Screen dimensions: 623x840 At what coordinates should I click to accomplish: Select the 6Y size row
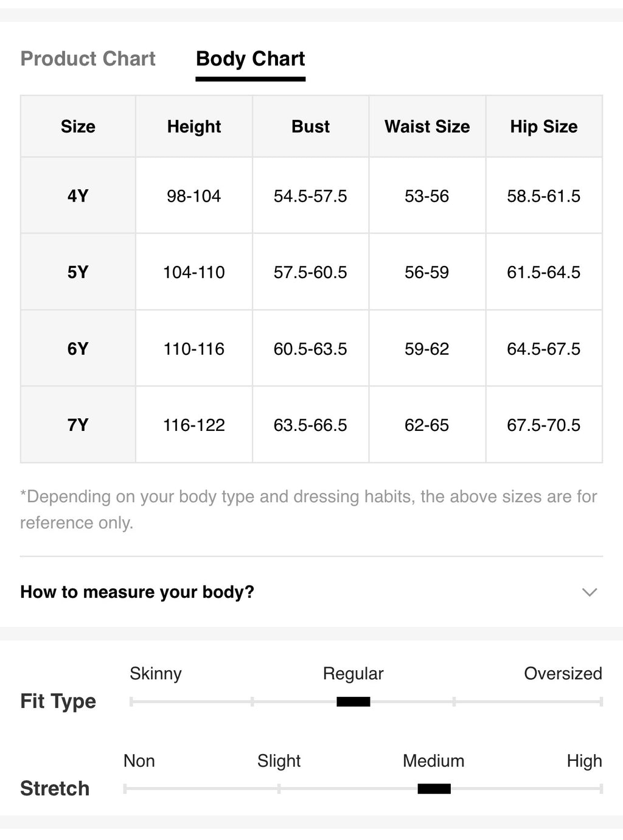311,348
